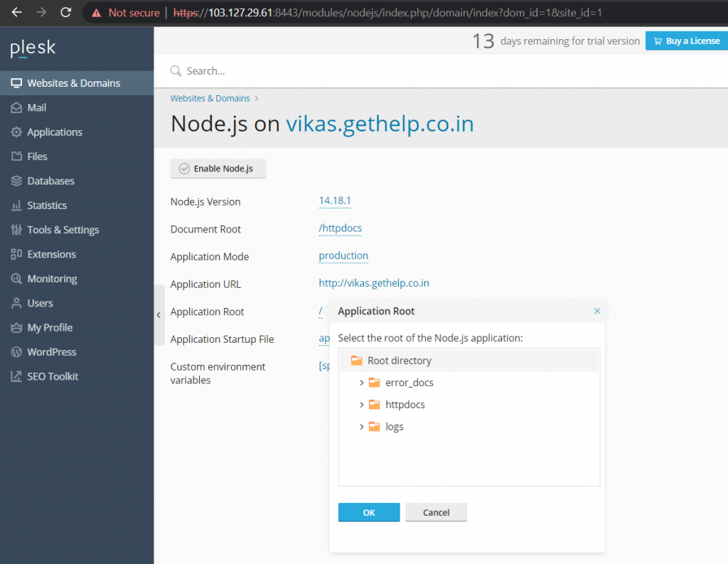This screenshot has width=728, height=564.
Task: Change Node.js version 14.18.1
Action: (x=335, y=201)
